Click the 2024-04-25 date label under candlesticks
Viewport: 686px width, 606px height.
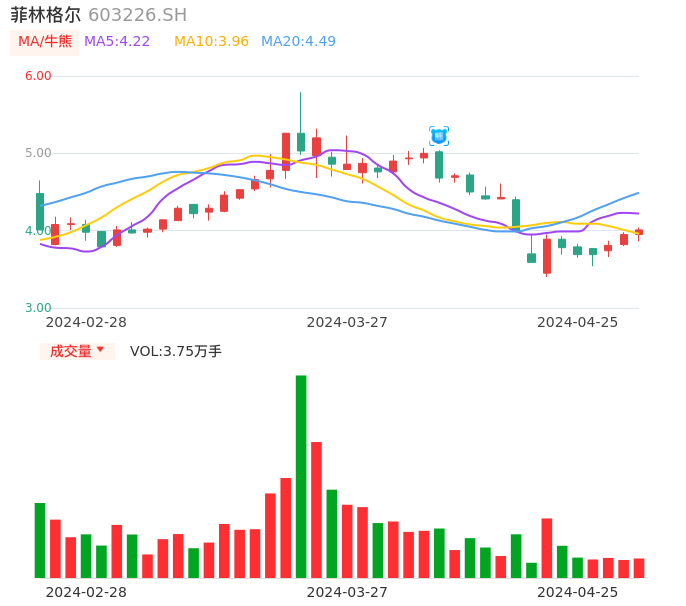577,322
